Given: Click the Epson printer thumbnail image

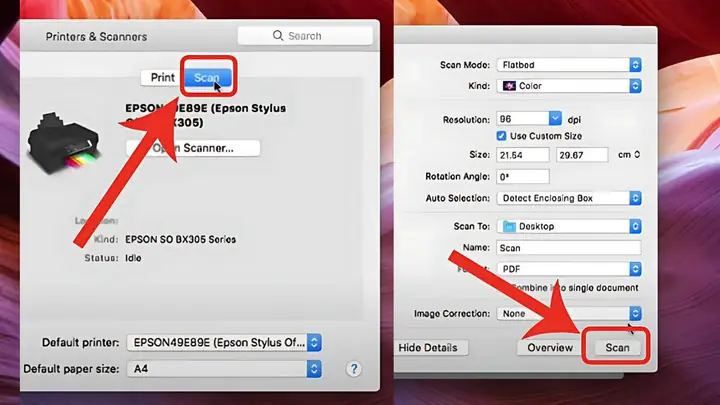Looking at the screenshot, I should click(64, 143).
